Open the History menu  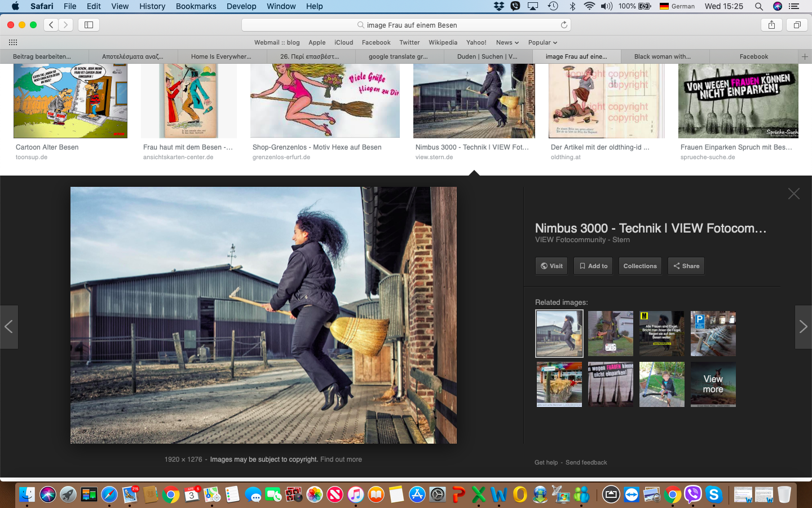tap(152, 6)
